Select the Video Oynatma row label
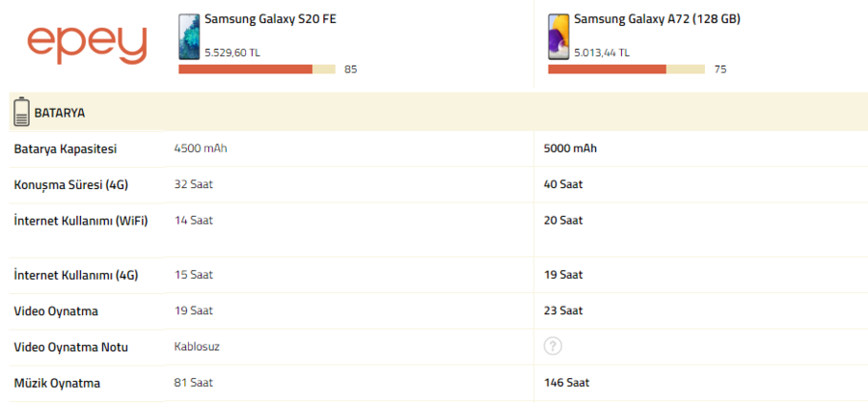Screen dimensions: 868x403 click(x=56, y=311)
